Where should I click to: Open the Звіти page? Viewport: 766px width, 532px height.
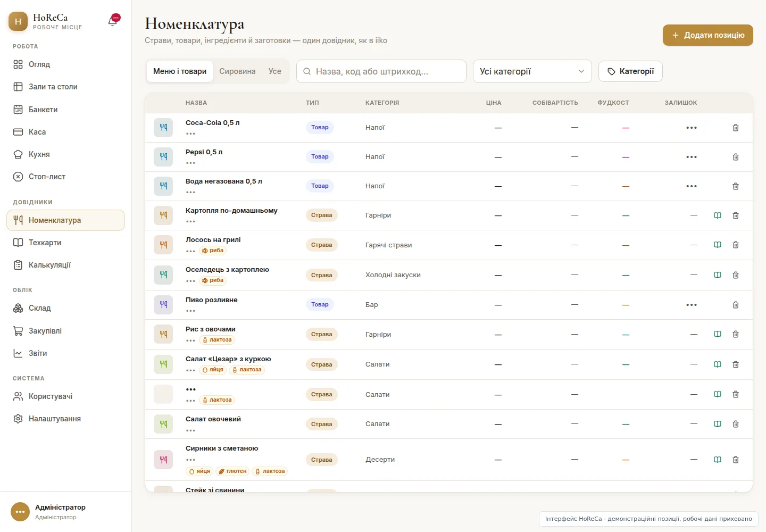[x=65, y=353]
